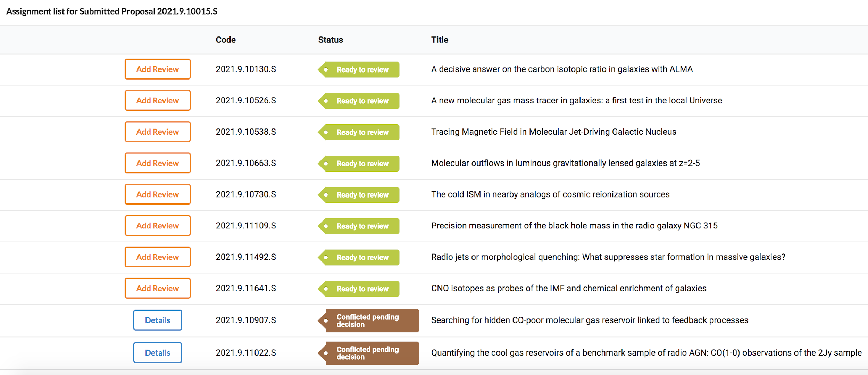
Task: Add review for Molecular outflows proposal
Action: (158, 163)
